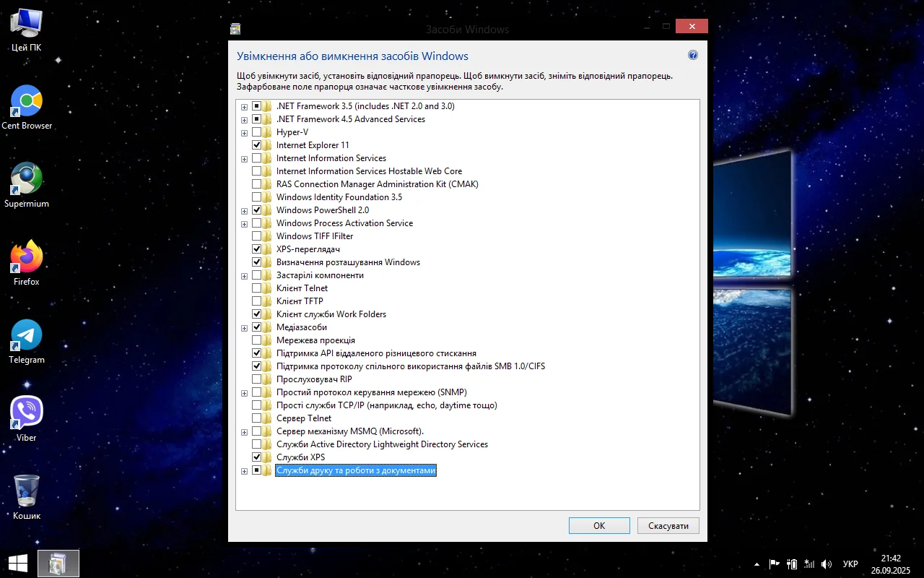924x578 pixels.
Task: Enable the Клієнт Telnet checkbox
Action: tap(256, 288)
